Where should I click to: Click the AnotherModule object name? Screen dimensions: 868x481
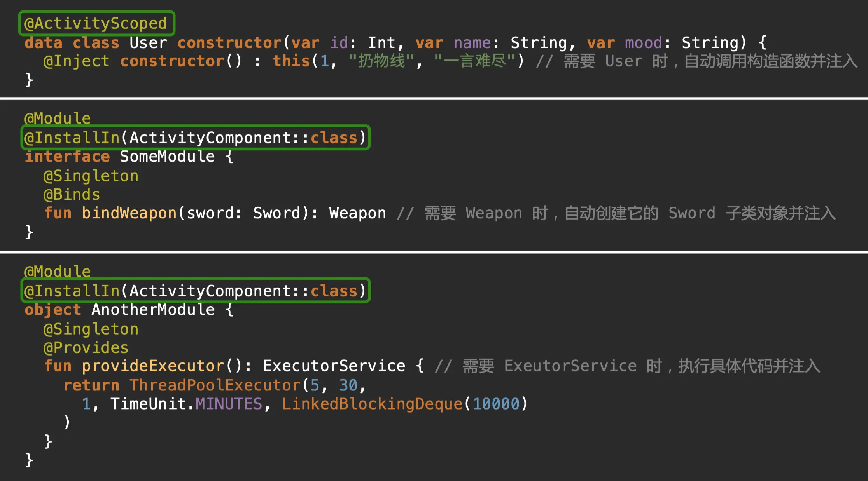153,310
